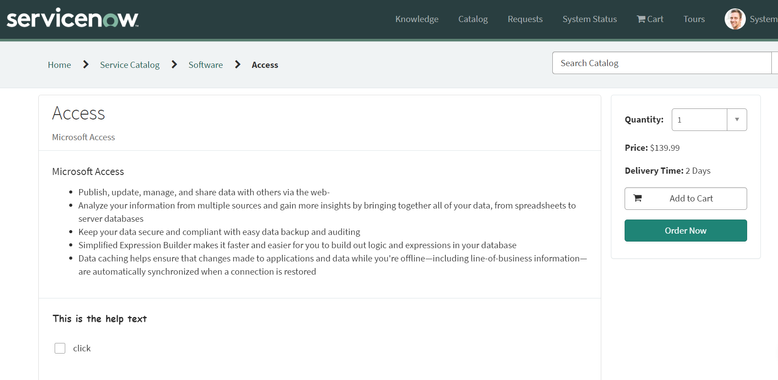Click the Microsoft Access subtitle under heading
Image resolution: width=778 pixels, height=380 pixels.
[83, 137]
